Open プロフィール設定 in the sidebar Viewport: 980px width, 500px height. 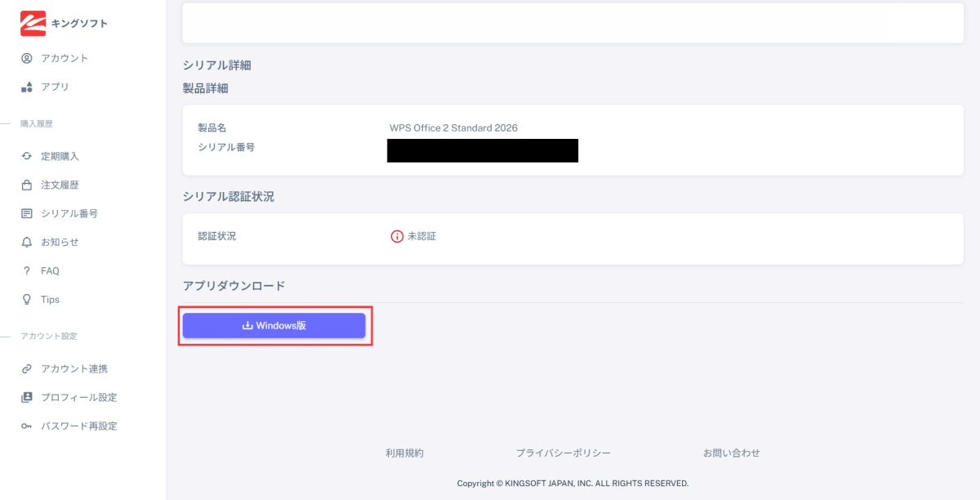click(78, 397)
